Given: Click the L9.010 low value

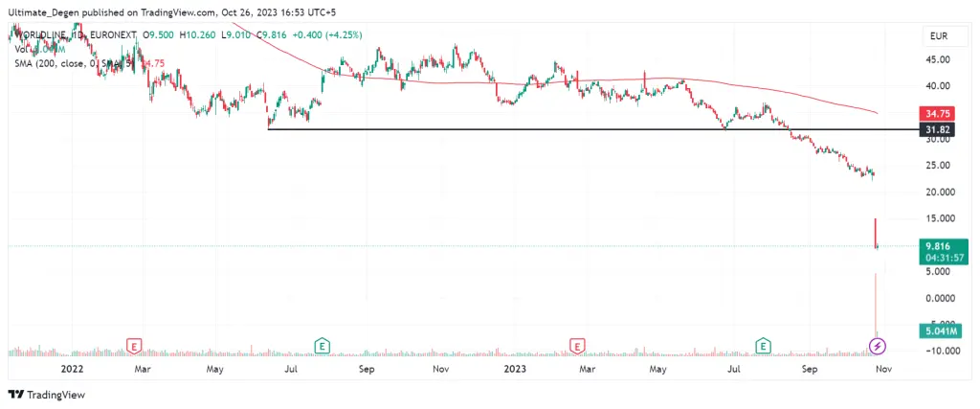Looking at the screenshot, I should 235,35.
